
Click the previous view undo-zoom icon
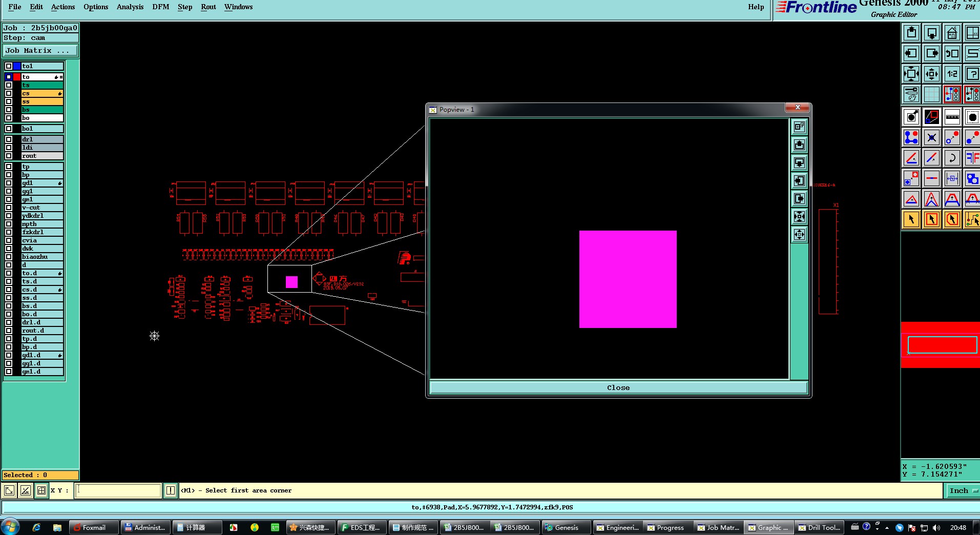click(x=952, y=53)
